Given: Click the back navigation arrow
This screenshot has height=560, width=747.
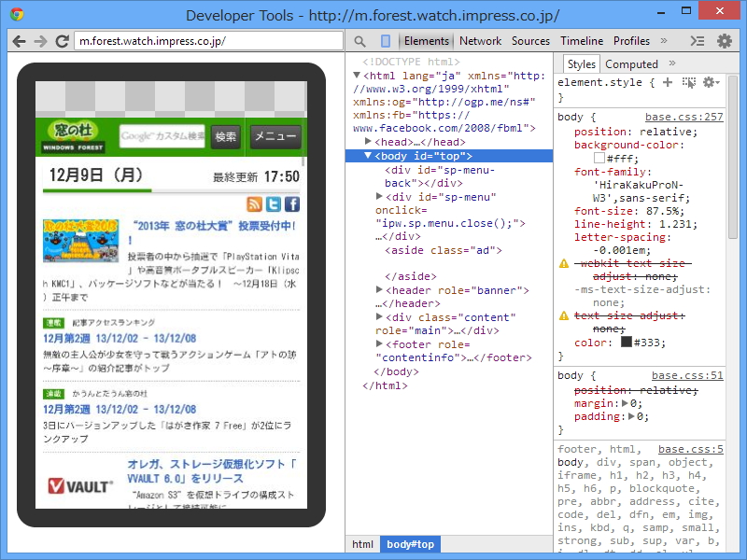Looking at the screenshot, I should coord(20,41).
